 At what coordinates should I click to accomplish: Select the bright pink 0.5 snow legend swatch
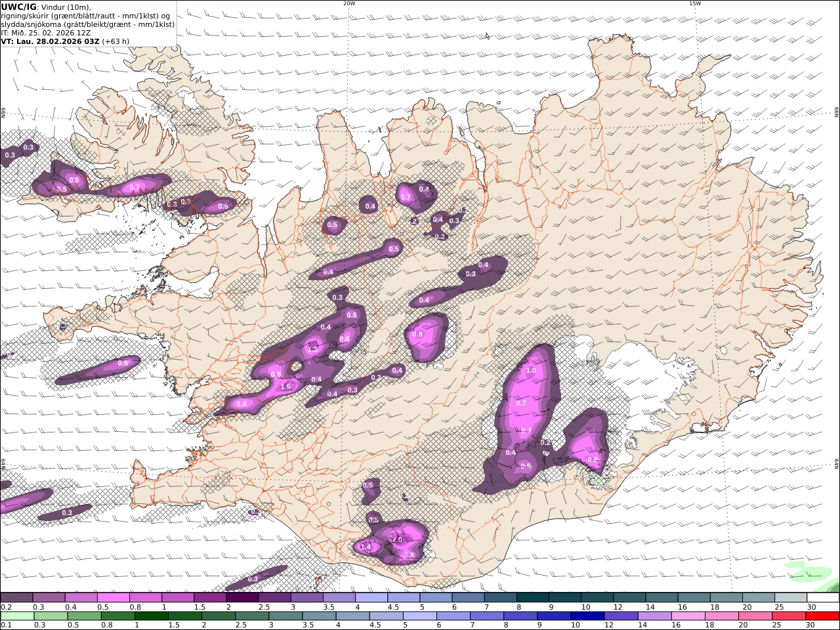[113, 598]
